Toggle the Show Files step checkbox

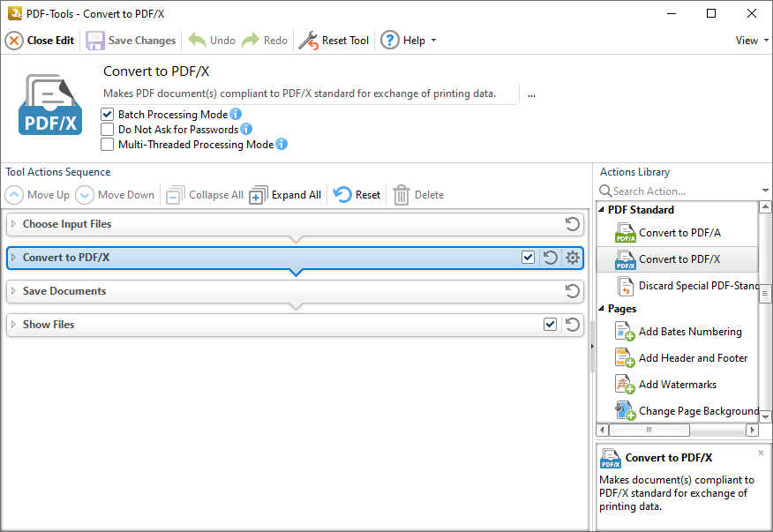point(550,325)
